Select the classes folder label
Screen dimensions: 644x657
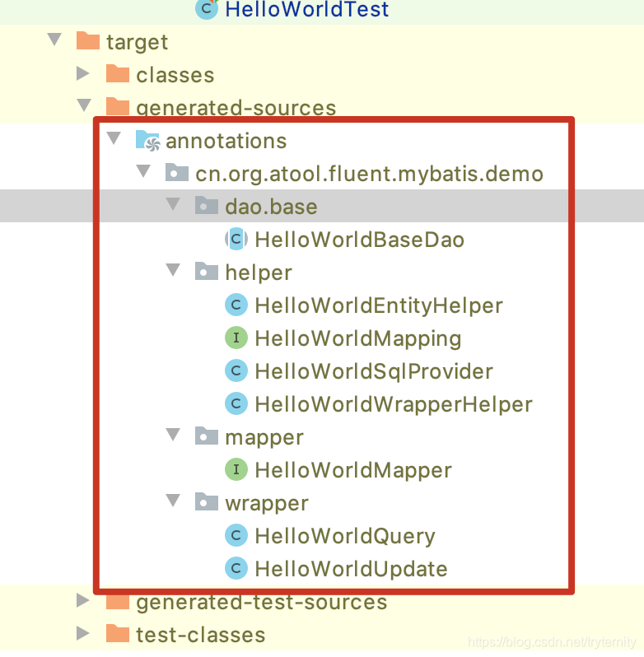[x=175, y=75]
